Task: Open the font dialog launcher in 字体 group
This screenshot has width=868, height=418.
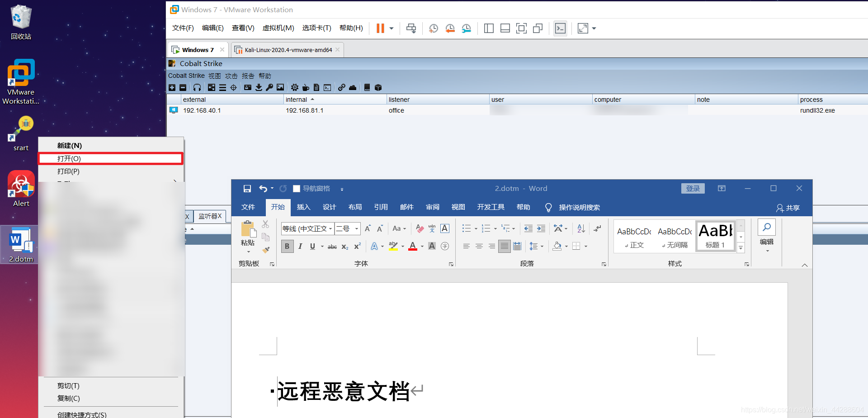Action: pyautogui.click(x=451, y=264)
